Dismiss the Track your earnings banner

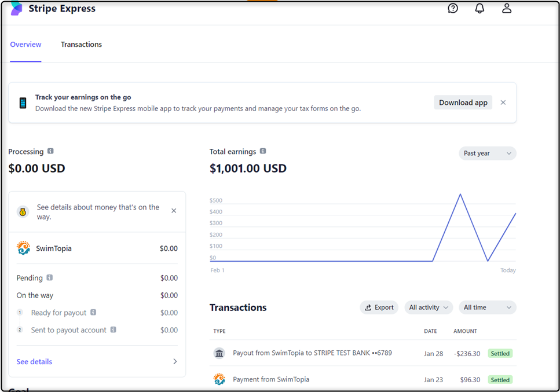tap(503, 102)
